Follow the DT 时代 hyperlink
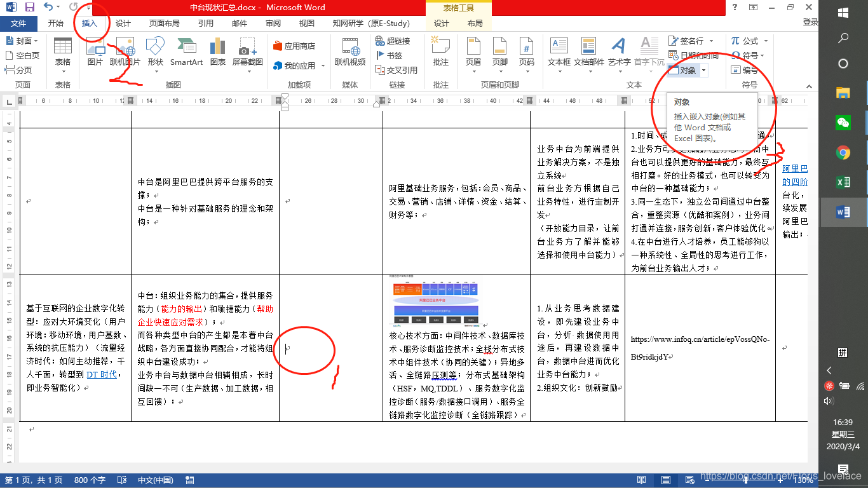The width and height of the screenshot is (868, 488). tap(101, 374)
